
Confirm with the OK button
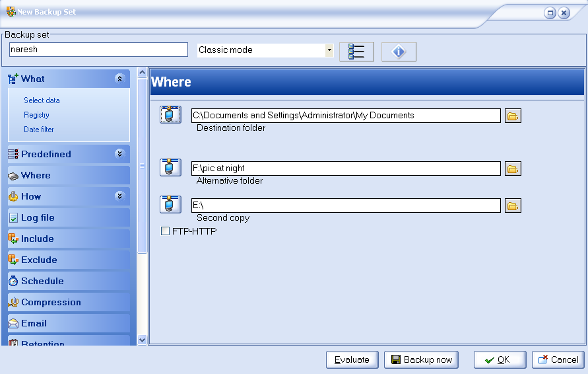[x=500, y=359]
